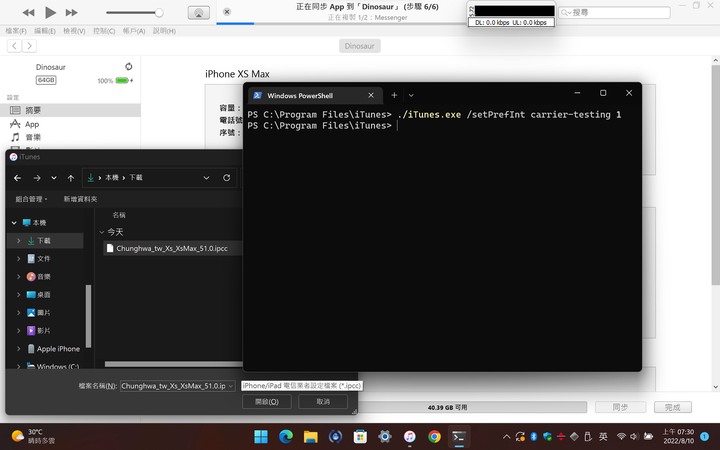Open File Explorer from taskbar

(311, 437)
